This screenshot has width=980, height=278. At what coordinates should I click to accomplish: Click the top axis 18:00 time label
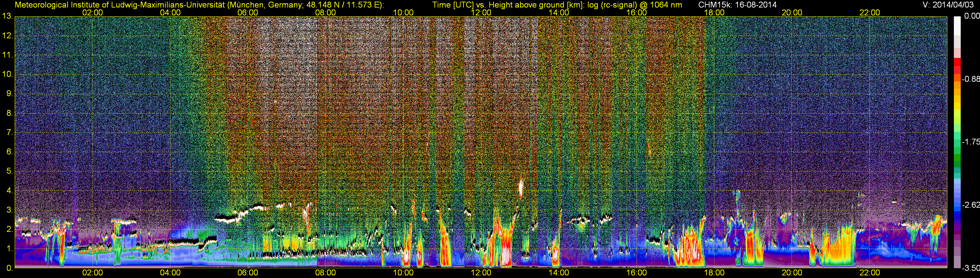pos(714,12)
